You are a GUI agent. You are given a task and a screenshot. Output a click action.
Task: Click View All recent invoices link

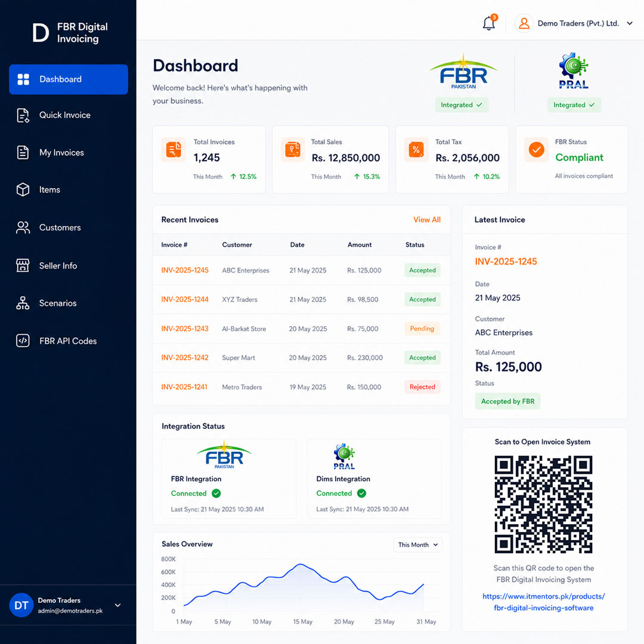click(427, 219)
